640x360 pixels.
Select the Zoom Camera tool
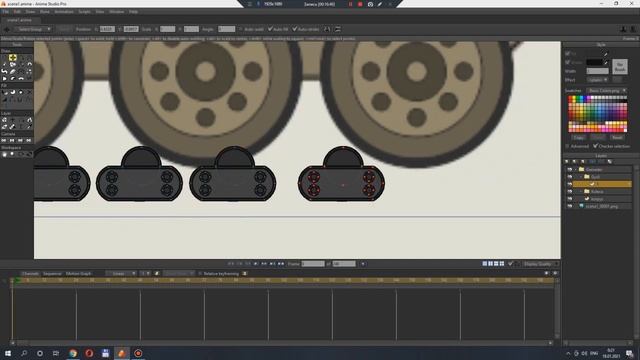pyautogui.click(x=13, y=140)
